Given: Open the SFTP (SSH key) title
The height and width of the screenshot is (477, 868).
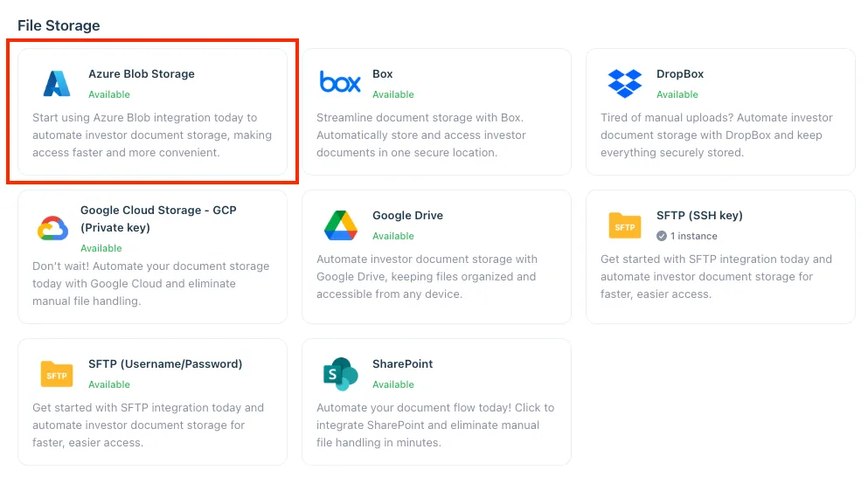Looking at the screenshot, I should (699, 215).
